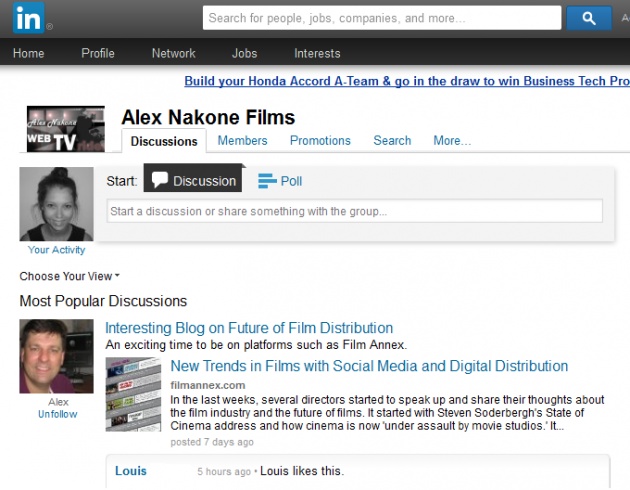The image size is (630, 490).
Task: Open the Jobs menu
Action: [x=244, y=53]
